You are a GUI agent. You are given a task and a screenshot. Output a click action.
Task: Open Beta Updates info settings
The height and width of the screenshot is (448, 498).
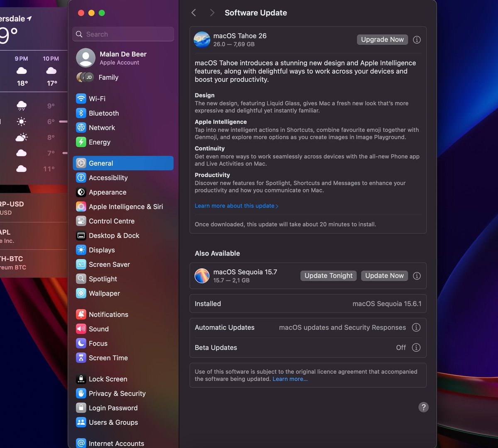pyautogui.click(x=416, y=348)
